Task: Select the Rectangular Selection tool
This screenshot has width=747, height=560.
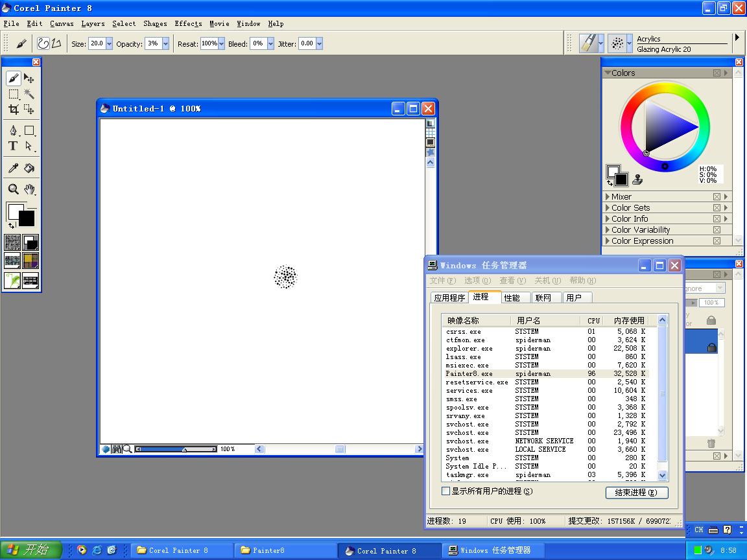Action: point(14,94)
